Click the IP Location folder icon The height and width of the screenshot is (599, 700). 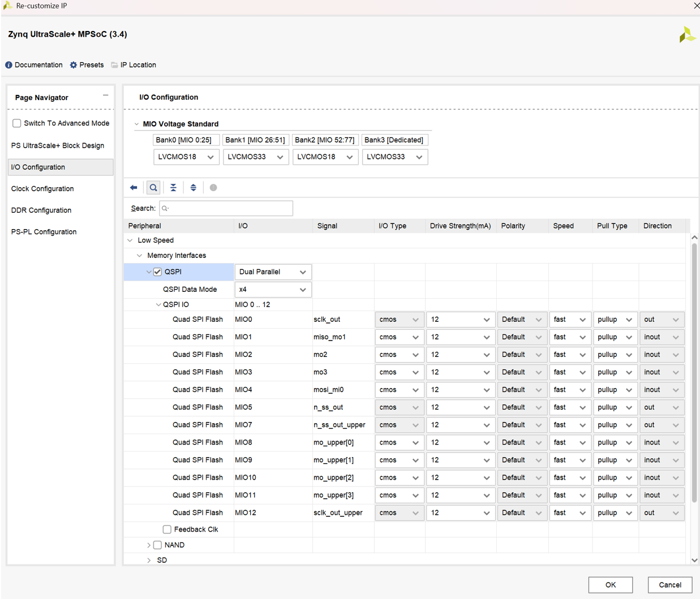coord(114,65)
